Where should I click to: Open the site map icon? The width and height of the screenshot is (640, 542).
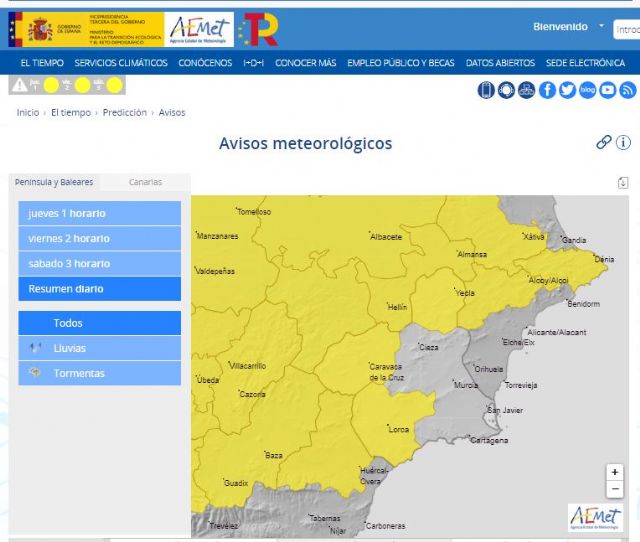click(x=527, y=90)
